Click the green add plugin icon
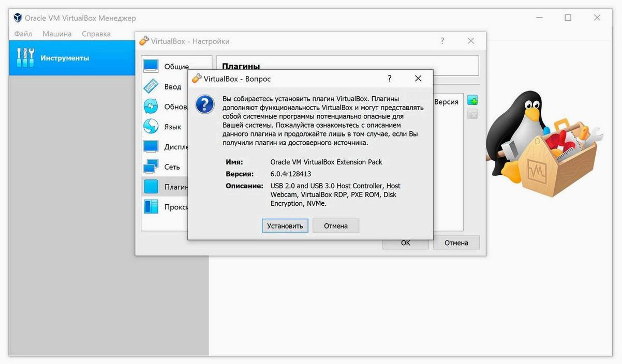 tap(472, 100)
